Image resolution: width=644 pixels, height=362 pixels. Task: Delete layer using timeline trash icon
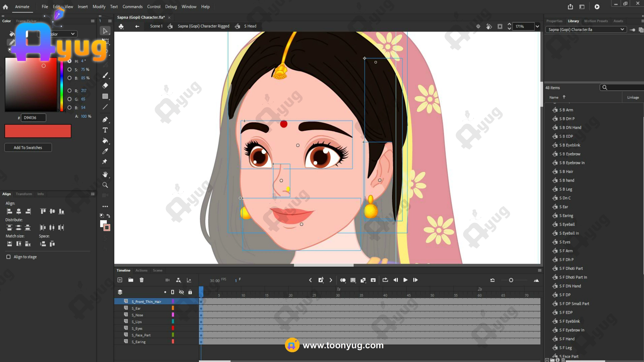tap(142, 280)
